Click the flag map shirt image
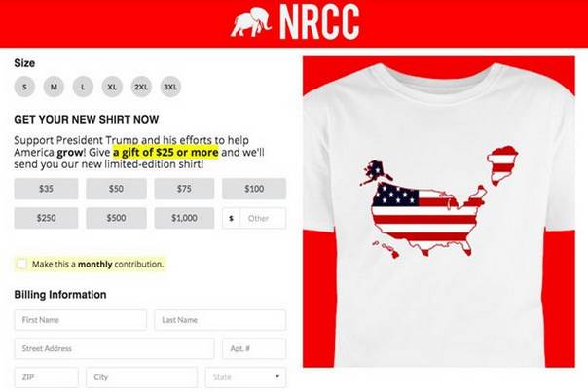This screenshot has height=392, width=588. [439, 212]
